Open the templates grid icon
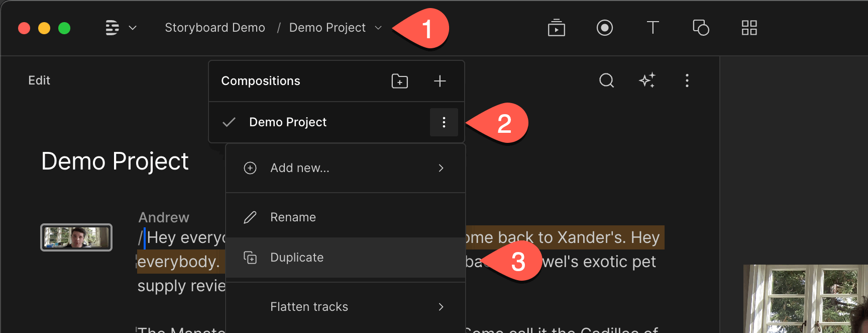This screenshot has height=333, width=868. [x=749, y=28]
